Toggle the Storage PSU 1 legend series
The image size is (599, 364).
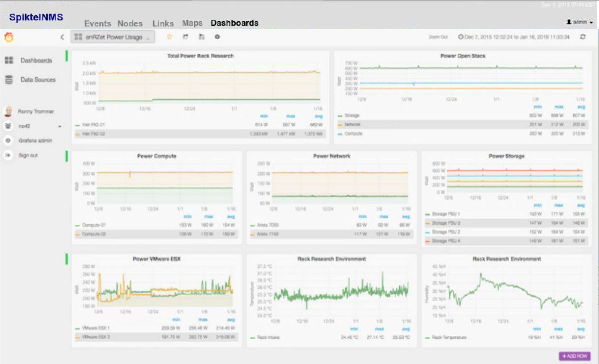446,214
